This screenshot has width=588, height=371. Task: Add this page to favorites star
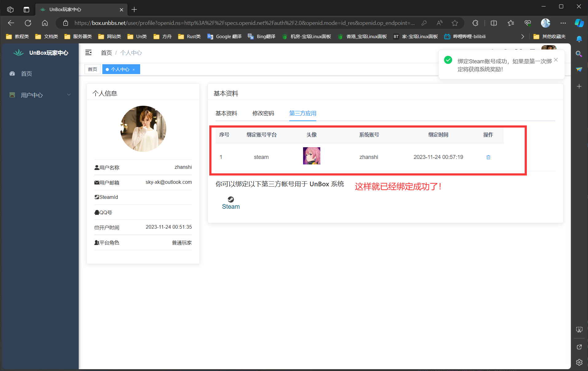pyautogui.click(x=455, y=23)
